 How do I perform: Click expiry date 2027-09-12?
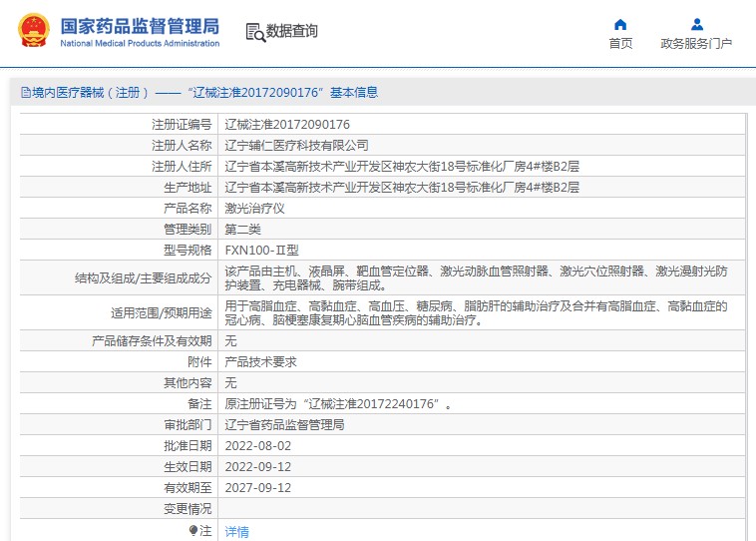click(258, 487)
